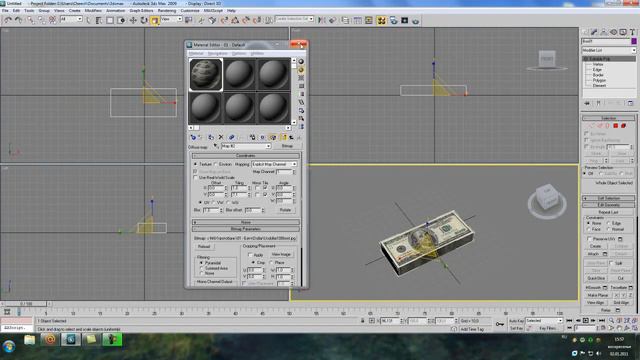Open the Reference Coordinate System View dropdown
Image resolution: width=640 pixels, height=360 pixels.
[x=171, y=19]
